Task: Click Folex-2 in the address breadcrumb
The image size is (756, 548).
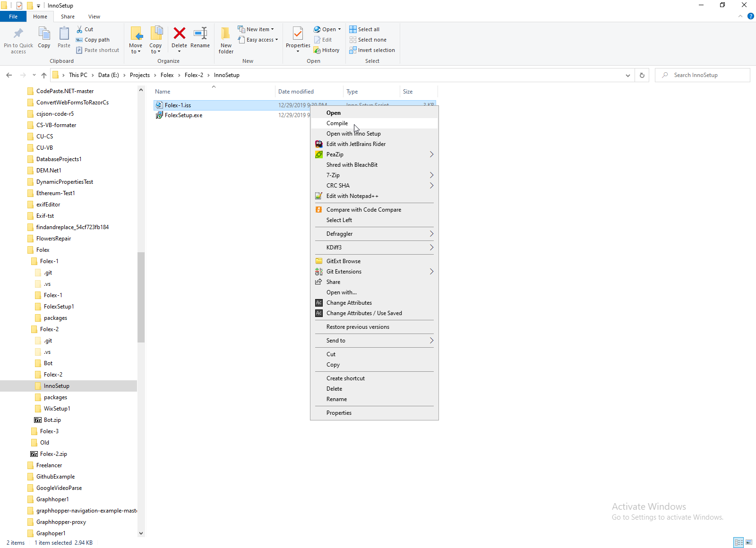Action: [194, 75]
